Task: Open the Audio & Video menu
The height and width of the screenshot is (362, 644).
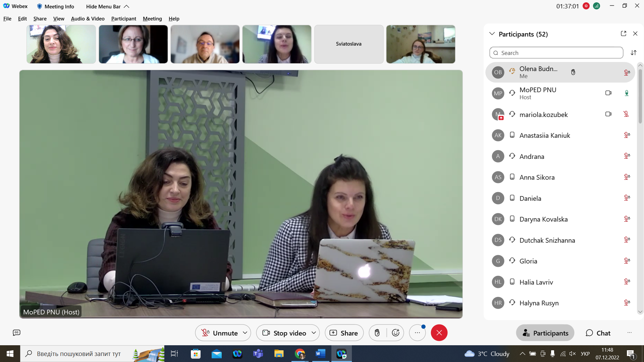Action: pos(88,19)
